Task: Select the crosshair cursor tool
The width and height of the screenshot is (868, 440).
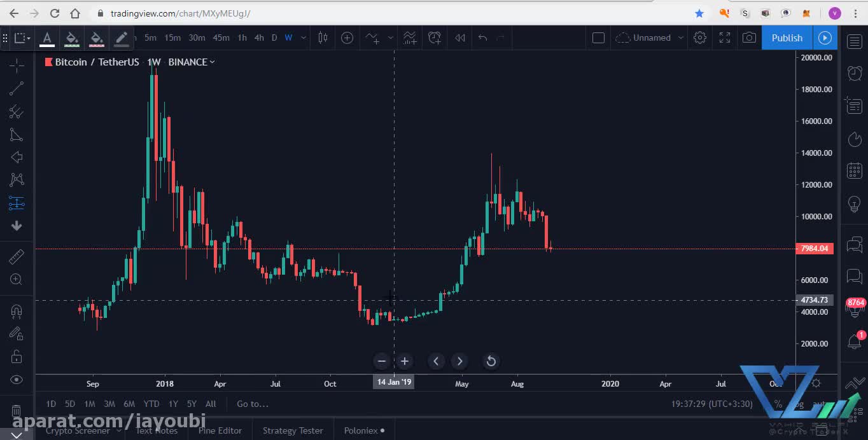Action: click(17, 65)
